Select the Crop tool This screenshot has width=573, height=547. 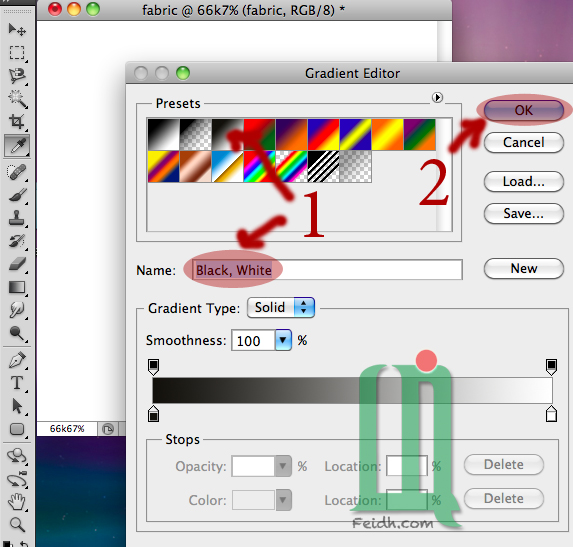tap(17, 122)
